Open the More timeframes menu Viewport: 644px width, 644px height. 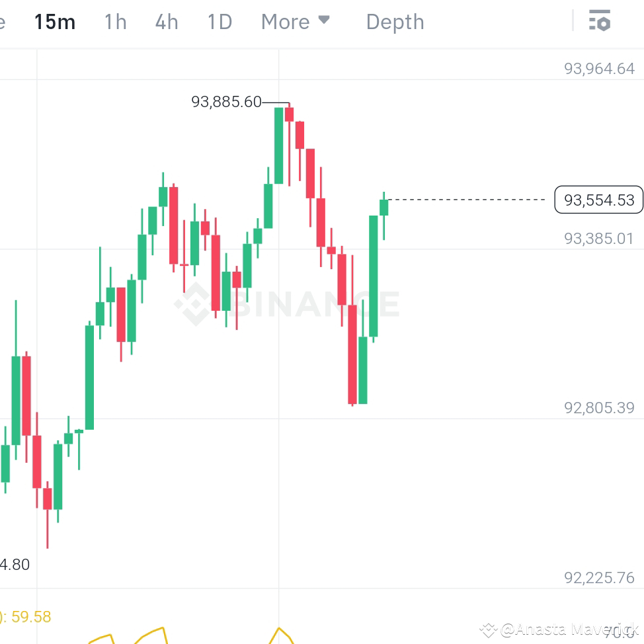coord(286,21)
